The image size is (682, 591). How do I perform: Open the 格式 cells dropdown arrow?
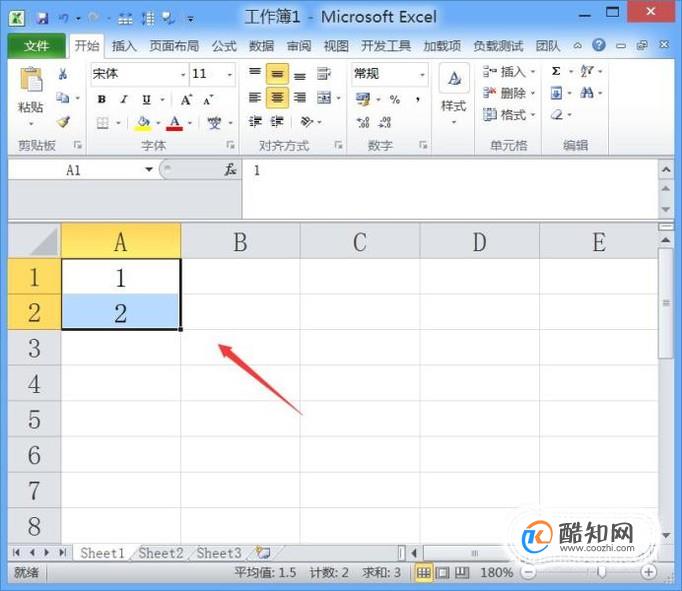click(533, 115)
